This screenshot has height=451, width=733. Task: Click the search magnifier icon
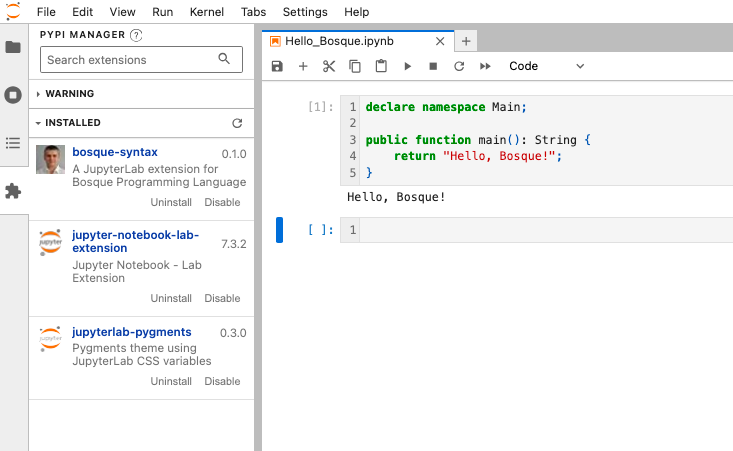tap(224, 59)
